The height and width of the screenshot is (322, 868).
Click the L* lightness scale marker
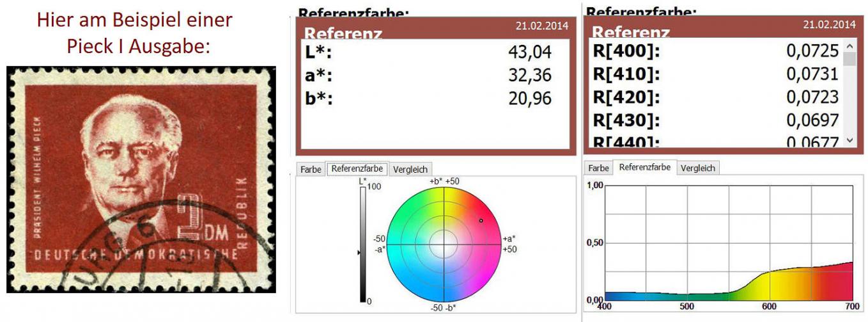tap(359, 254)
